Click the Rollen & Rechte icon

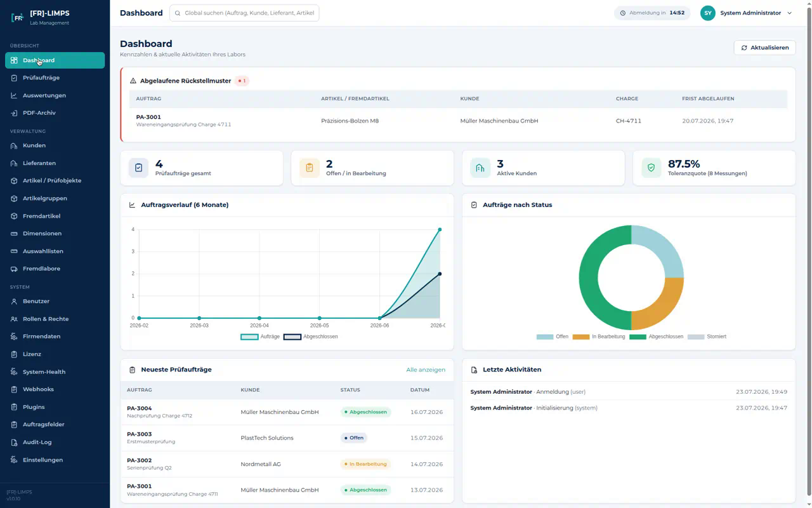14,319
